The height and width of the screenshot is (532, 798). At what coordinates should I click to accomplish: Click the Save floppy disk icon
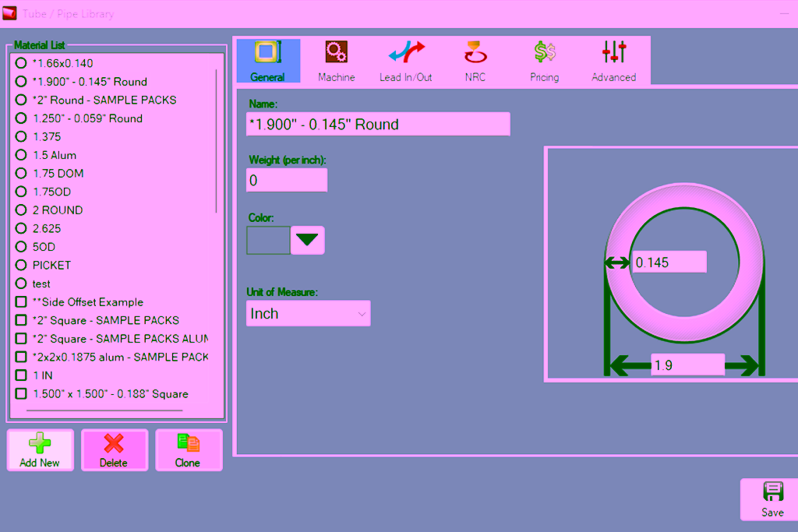tap(772, 491)
